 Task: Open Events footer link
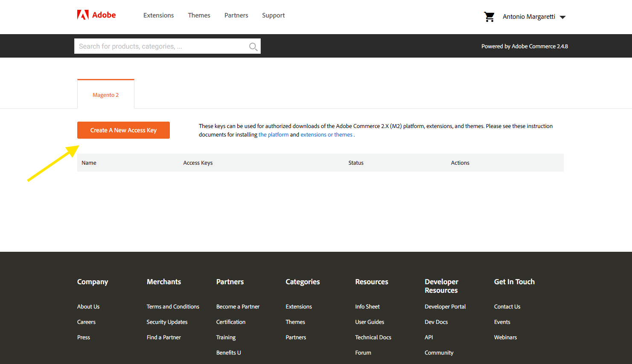click(502, 322)
